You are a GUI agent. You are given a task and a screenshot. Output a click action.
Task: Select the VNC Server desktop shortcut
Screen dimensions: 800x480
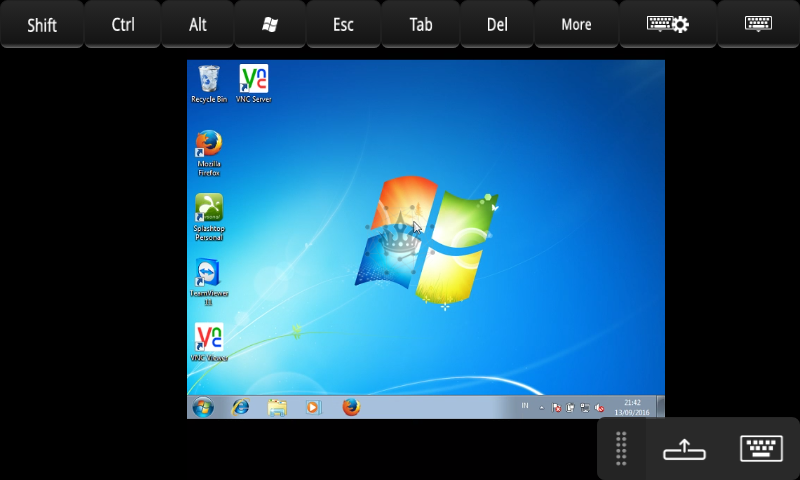tap(254, 84)
